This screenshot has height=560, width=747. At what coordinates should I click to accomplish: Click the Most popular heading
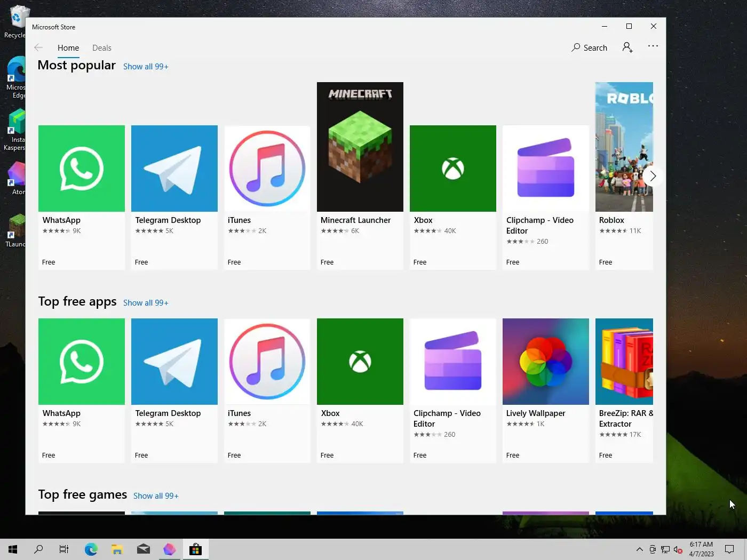point(77,65)
